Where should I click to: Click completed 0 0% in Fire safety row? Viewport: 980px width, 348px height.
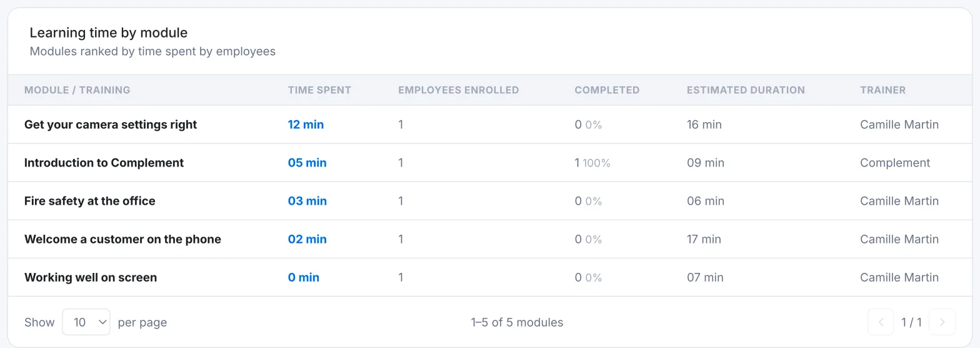[588, 201]
